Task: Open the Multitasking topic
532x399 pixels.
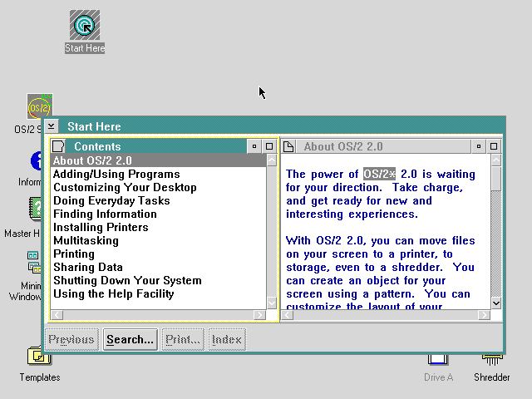Action: click(86, 240)
